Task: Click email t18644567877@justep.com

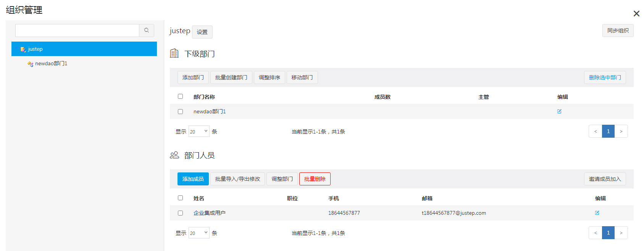Action: click(x=454, y=213)
